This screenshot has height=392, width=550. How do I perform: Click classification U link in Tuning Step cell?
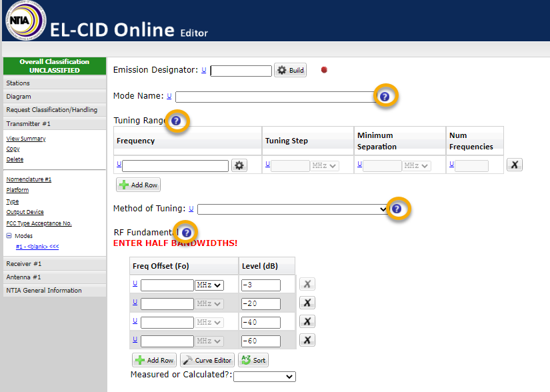click(x=267, y=164)
